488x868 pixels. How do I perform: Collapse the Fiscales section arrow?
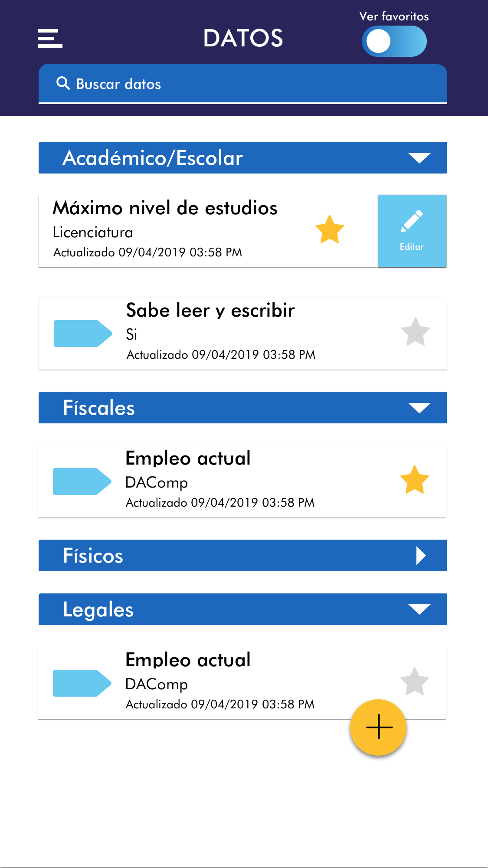pos(419,408)
